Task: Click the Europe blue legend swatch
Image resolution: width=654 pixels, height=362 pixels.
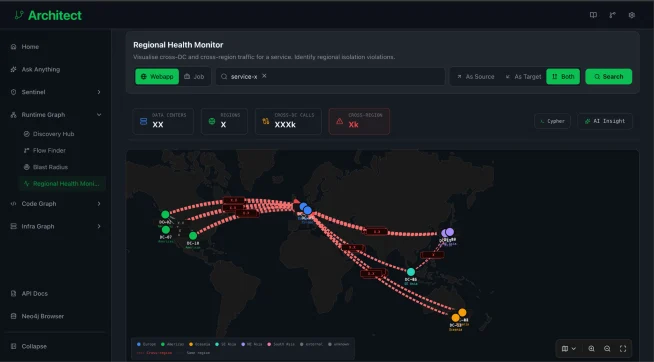Action: (139, 344)
